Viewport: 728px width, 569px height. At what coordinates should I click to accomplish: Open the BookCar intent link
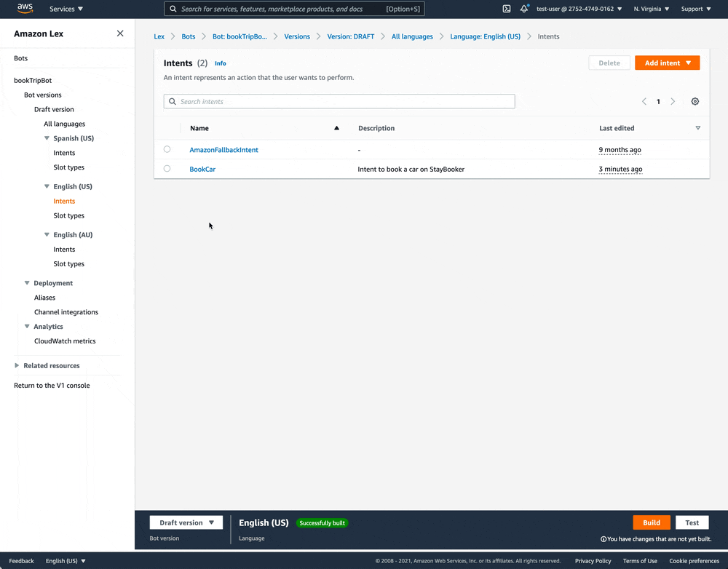202,169
